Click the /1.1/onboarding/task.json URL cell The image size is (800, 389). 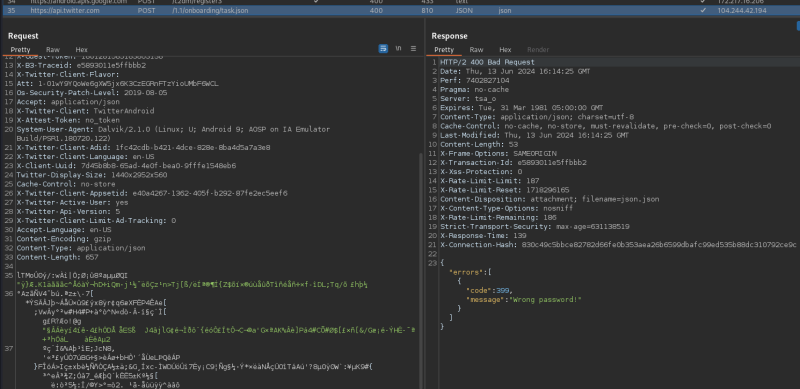[x=210, y=10]
